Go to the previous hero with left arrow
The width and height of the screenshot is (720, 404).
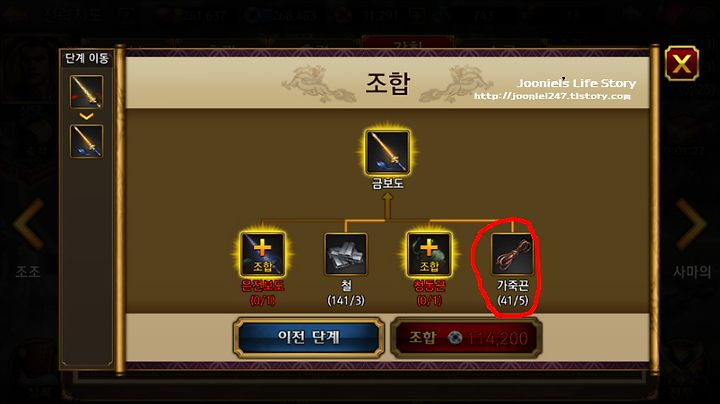(29, 224)
